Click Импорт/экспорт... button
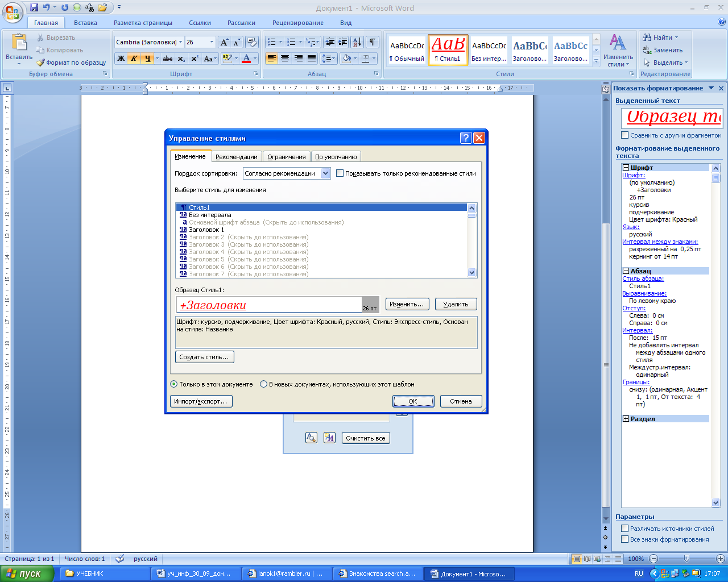The image size is (728, 582). pyautogui.click(x=201, y=401)
